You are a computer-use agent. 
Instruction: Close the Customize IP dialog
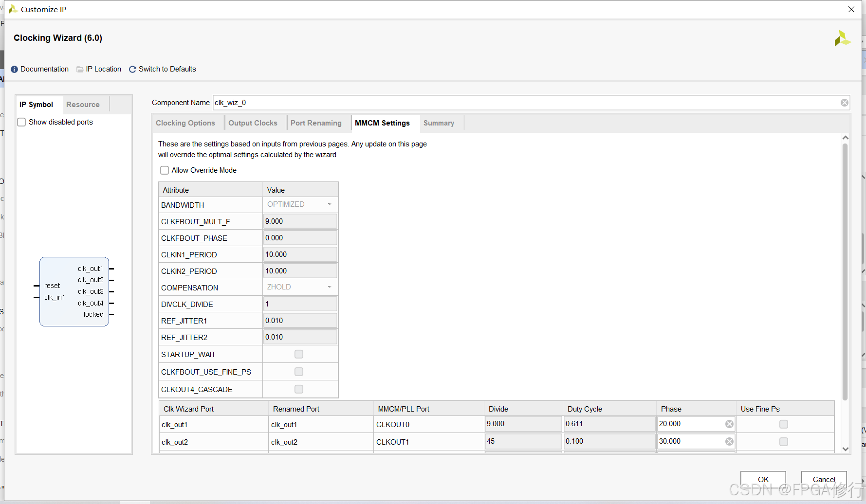click(x=851, y=9)
